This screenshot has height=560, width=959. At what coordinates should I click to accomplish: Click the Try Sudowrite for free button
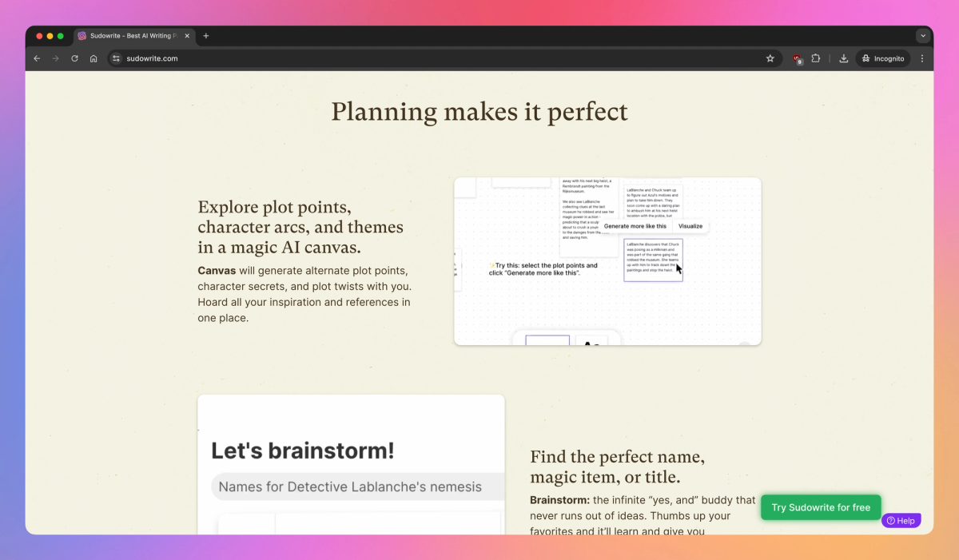tap(820, 507)
